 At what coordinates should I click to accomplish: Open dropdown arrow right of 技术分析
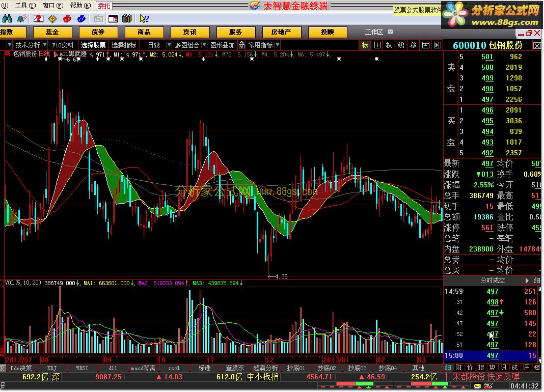(x=45, y=45)
